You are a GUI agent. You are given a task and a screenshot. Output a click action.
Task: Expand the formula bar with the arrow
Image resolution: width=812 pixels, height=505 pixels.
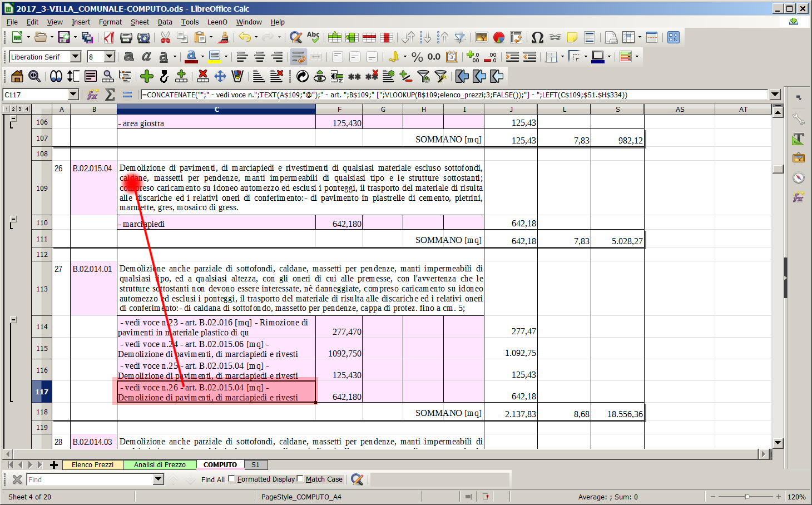(x=775, y=95)
